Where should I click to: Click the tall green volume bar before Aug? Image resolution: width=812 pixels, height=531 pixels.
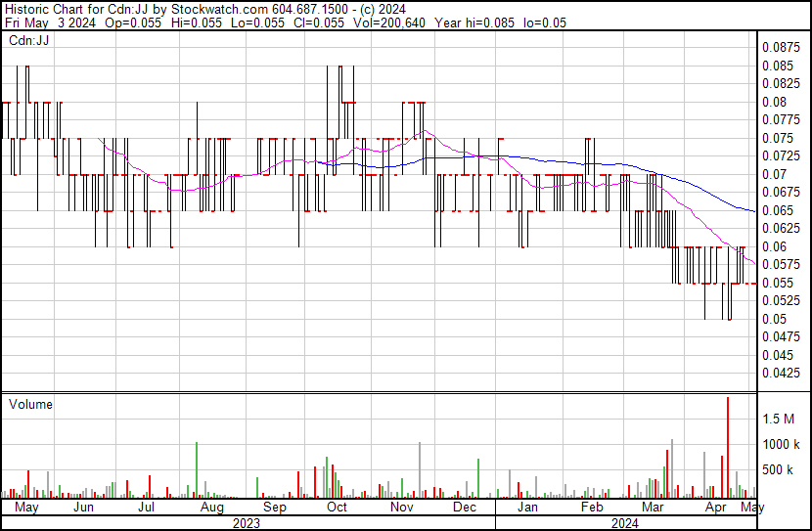coord(197,470)
